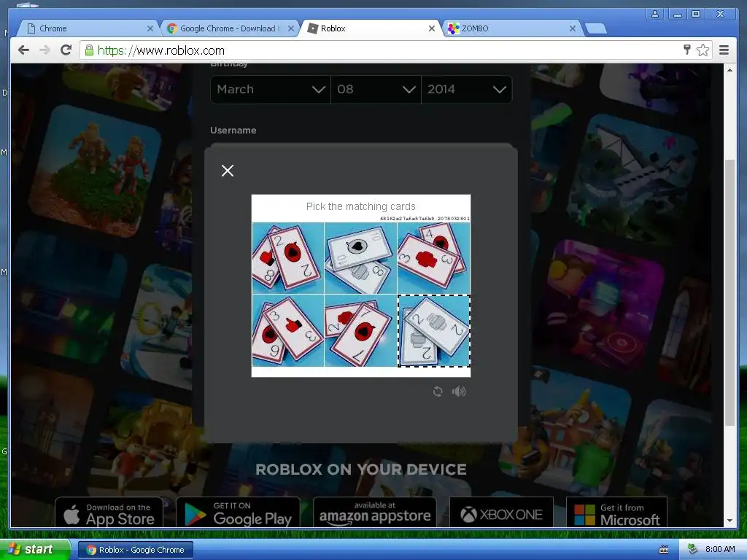Select the Roblox - Google Chrome taskbar button

[135, 550]
